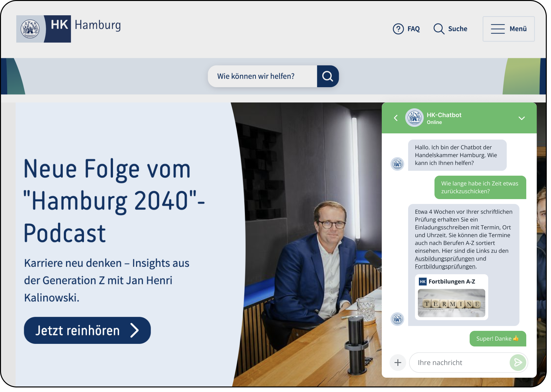
Task: Go back using chatbot header arrow
Action: pos(396,118)
